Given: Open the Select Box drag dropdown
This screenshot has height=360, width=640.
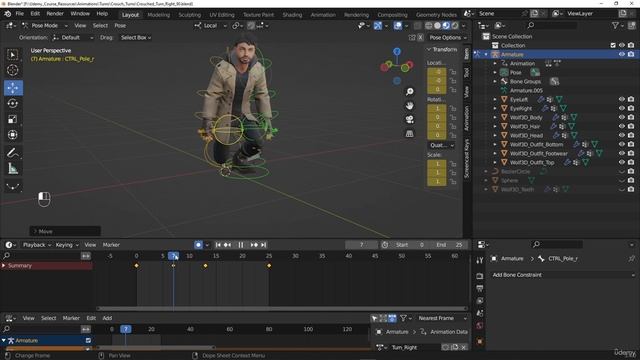Looking at the screenshot, I should pyautogui.click(x=136, y=38).
